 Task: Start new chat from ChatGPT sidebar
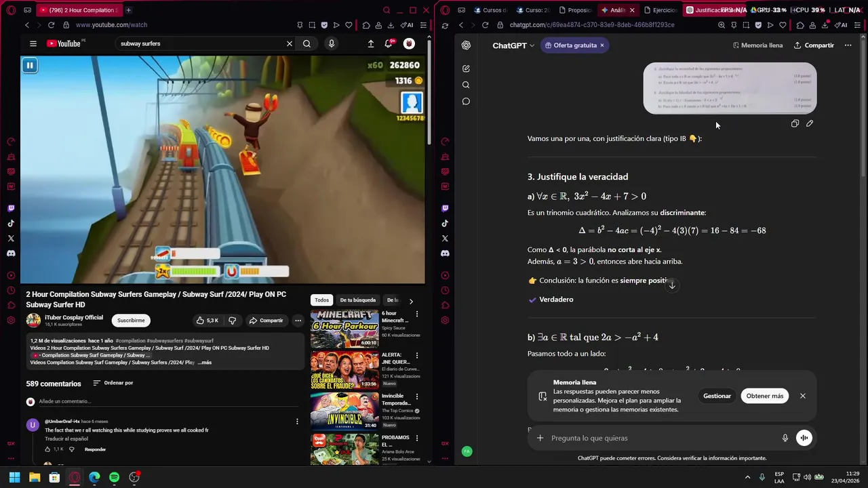click(466, 68)
